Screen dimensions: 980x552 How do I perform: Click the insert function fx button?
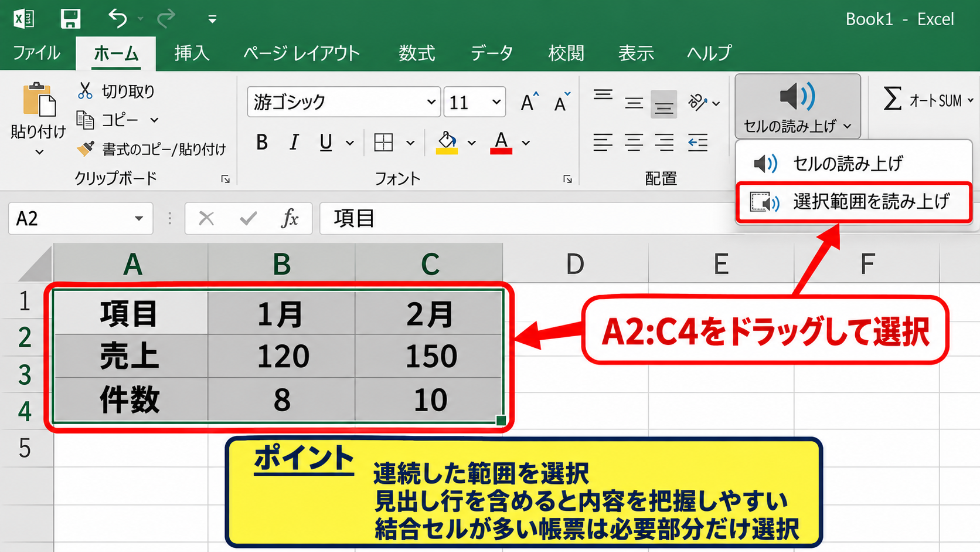pyautogui.click(x=290, y=219)
